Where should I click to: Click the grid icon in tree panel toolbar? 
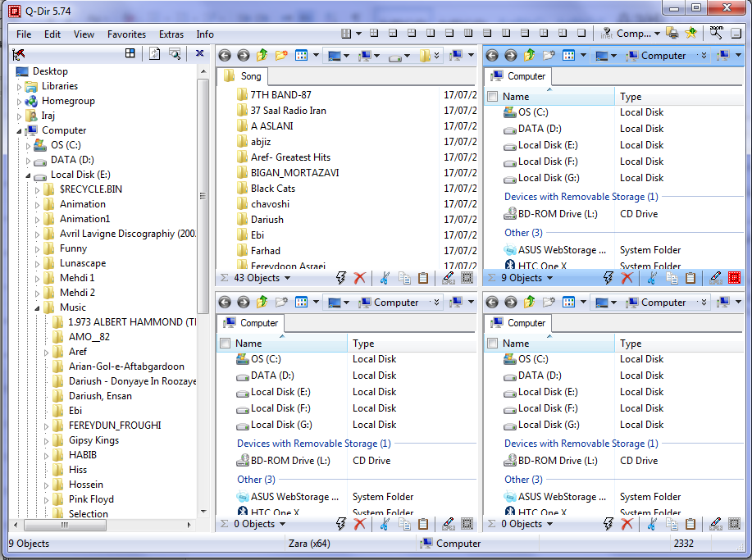pyautogui.click(x=130, y=53)
